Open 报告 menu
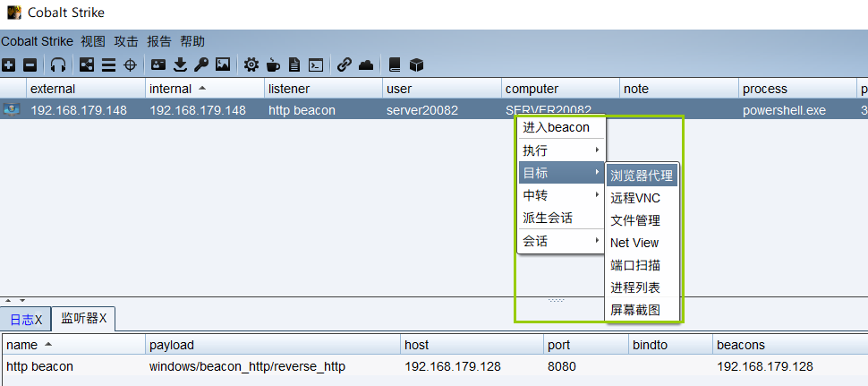 click(159, 41)
